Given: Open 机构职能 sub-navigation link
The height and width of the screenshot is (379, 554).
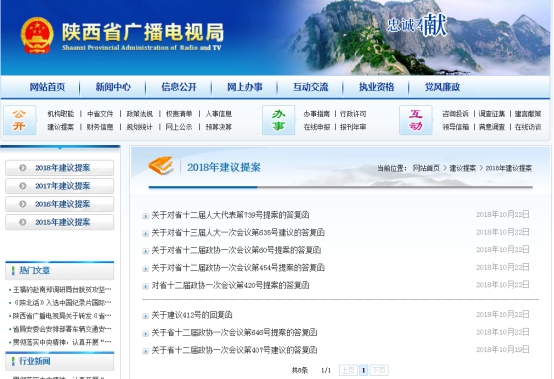Looking at the screenshot, I should [61, 114].
